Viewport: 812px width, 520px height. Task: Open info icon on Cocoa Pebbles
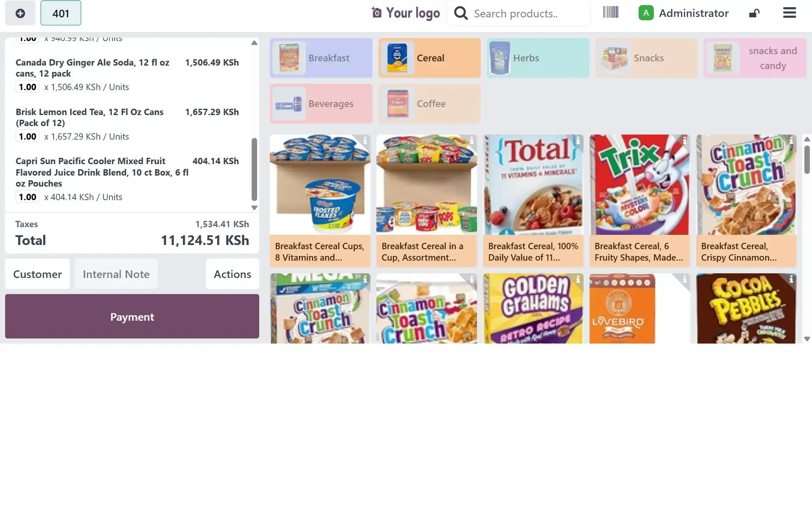pyautogui.click(x=791, y=279)
